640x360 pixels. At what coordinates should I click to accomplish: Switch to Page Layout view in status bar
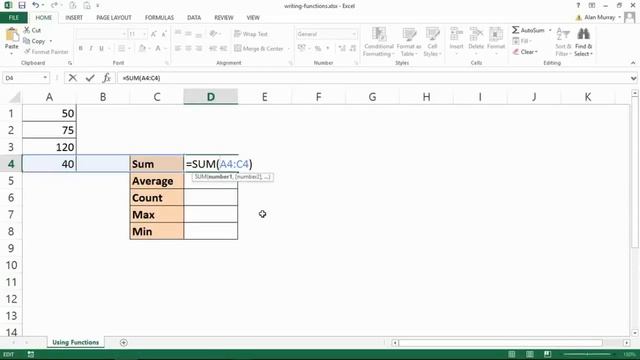coord(529,354)
